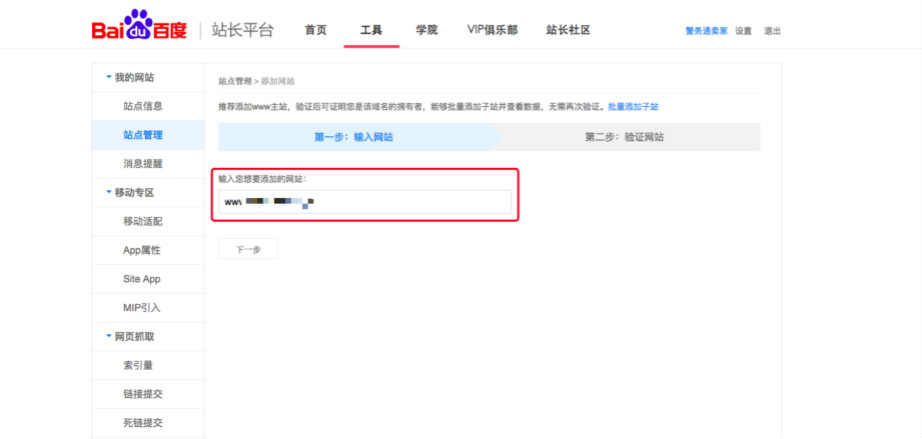The height and width of the screenshot is (439, 922).
Task: Open 链接提交 in the sidebar
Action: [x=143, y=395]
